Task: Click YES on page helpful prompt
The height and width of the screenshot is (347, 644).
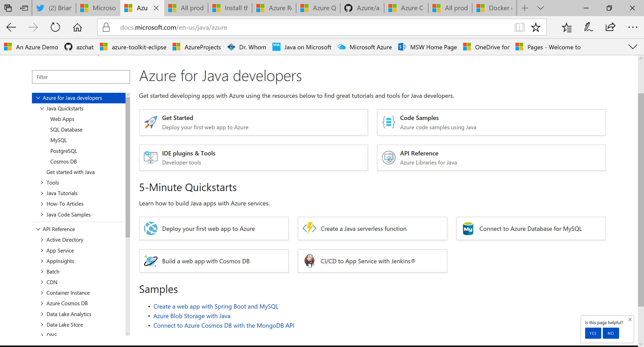Action: coord(593,333)
